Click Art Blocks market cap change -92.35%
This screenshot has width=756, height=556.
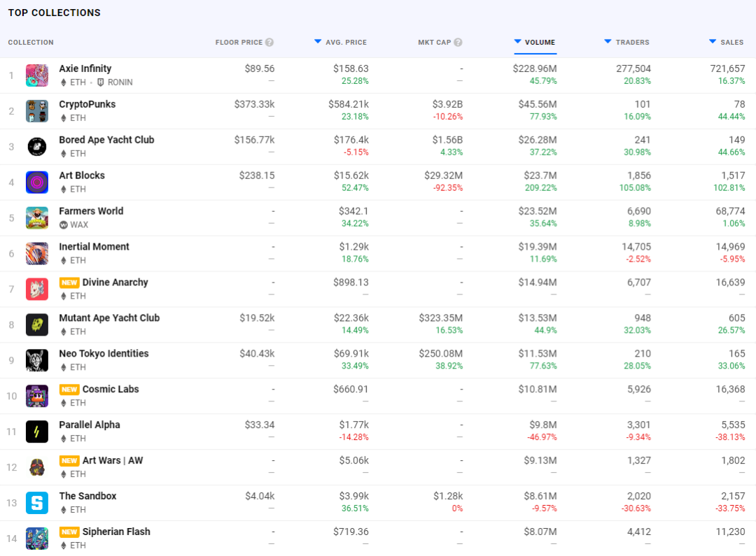448,188
